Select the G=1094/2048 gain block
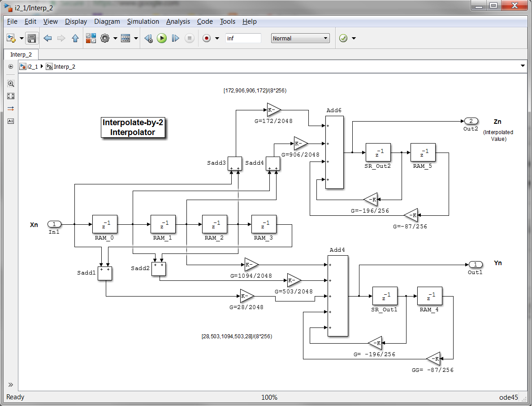The image size is (532, 406). [x=251, y=265]
